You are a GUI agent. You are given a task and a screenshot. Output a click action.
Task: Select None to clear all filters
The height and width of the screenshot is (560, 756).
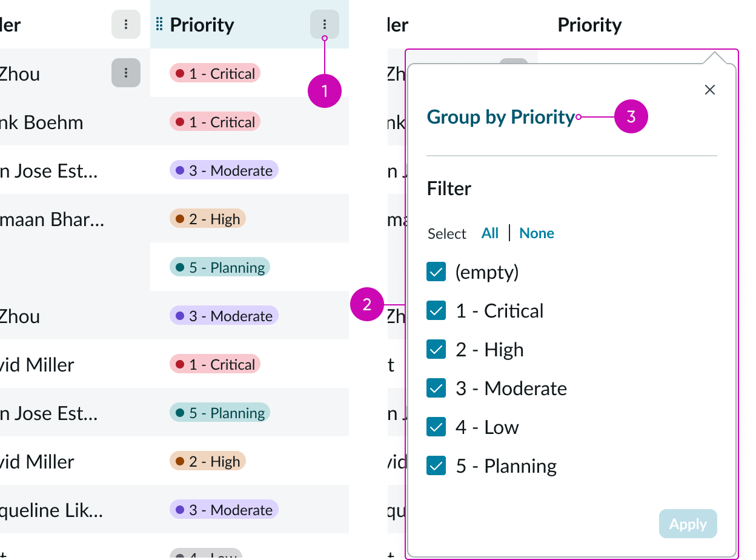pyautogui.click(x=536, y=233)
